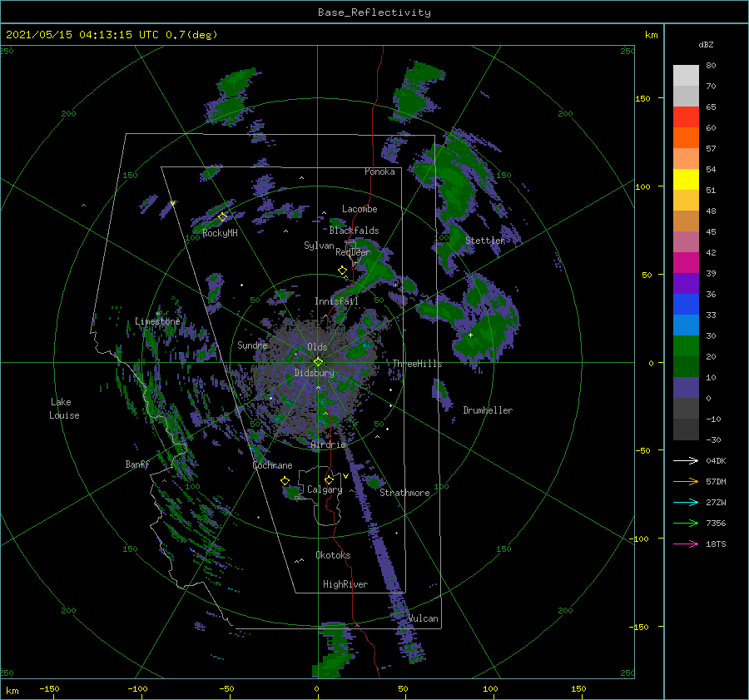This screenshot has height=700, width=749.
Task: Click the white 04DK arrow legend icon
Action: (686, 460)
